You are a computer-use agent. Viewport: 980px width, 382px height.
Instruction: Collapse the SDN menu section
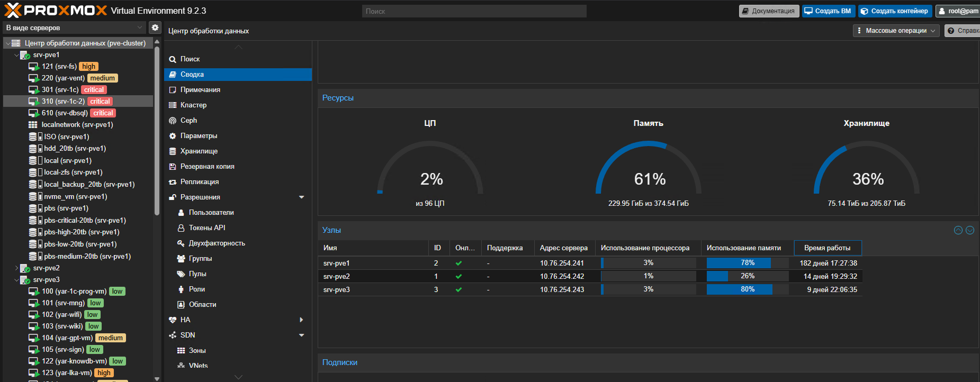click(x=302, y=335)
